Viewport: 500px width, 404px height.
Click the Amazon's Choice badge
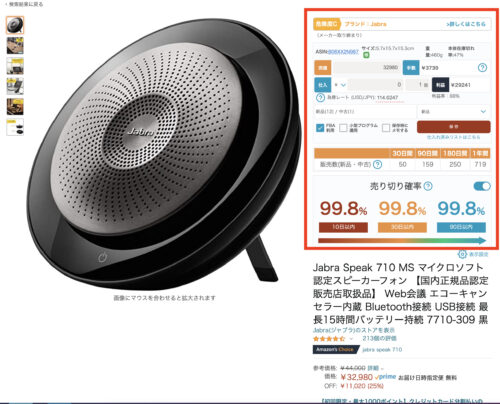tap(335, 349)
